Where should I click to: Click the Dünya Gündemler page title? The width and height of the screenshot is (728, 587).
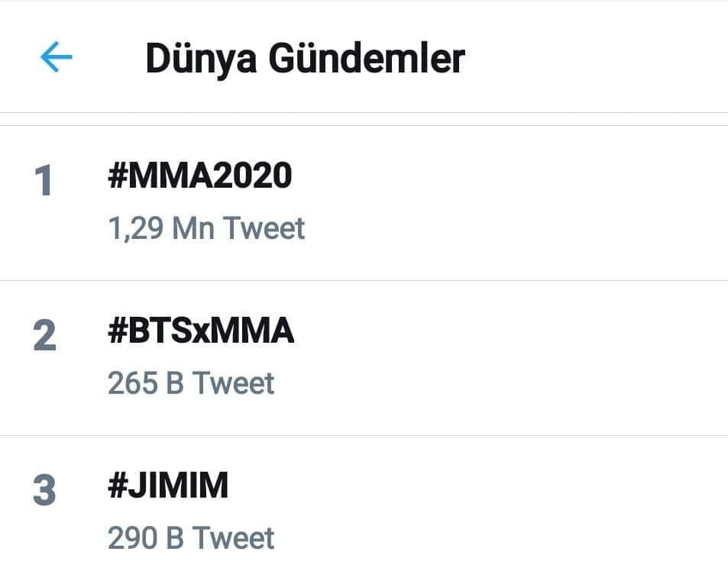pos(305,59)
